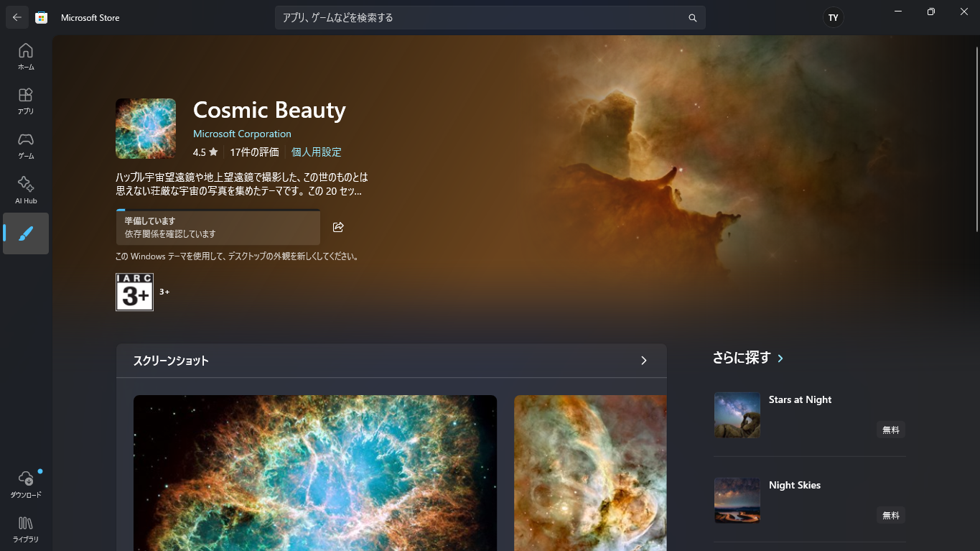
Task: Go back with the arrow button
Action: (x=17, y=17)
